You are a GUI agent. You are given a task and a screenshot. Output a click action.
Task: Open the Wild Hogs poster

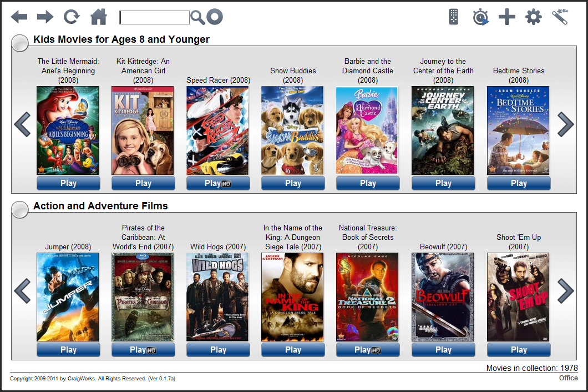point(217,297)
